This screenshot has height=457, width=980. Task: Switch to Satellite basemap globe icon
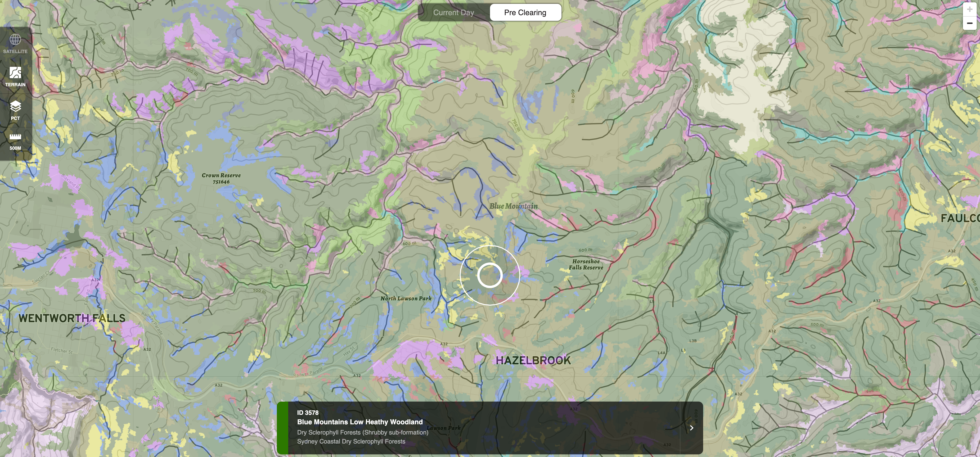[15, 39]
